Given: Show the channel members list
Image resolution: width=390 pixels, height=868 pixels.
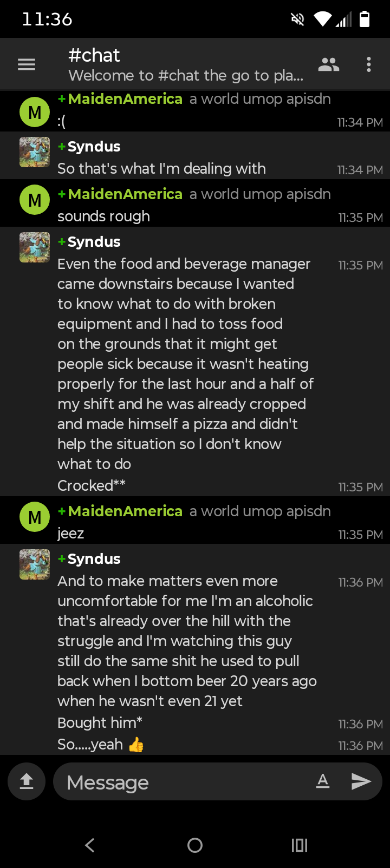Looking at the screenshot, I should (328, 65).
